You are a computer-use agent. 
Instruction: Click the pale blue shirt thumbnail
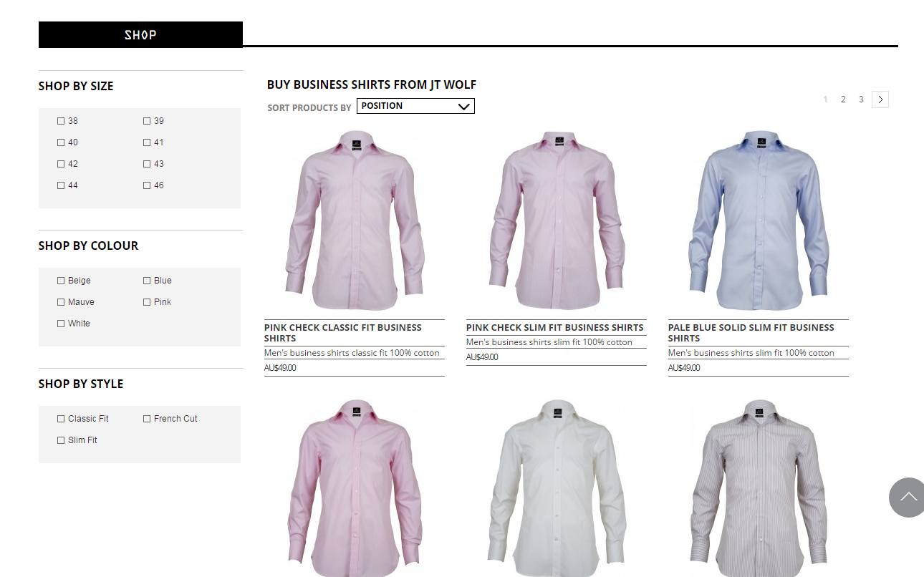[x=759, y=220]
